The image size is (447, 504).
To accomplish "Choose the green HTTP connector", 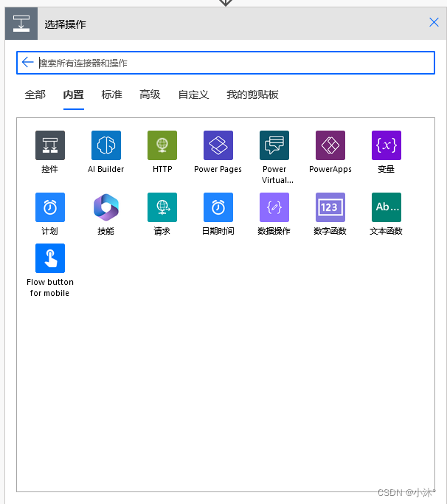I will coord(162,145).
